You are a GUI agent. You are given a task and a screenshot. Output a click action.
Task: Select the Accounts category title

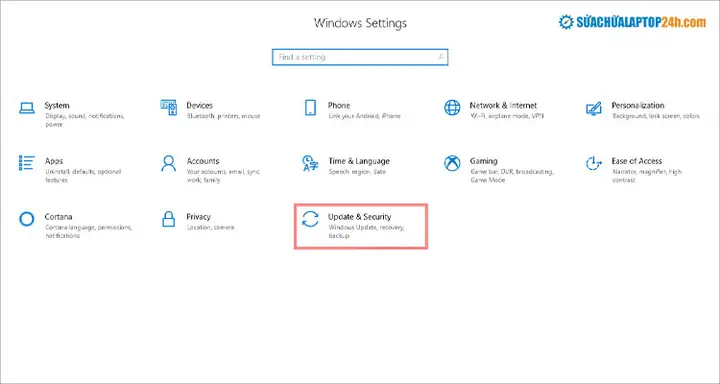coord(202,161)
